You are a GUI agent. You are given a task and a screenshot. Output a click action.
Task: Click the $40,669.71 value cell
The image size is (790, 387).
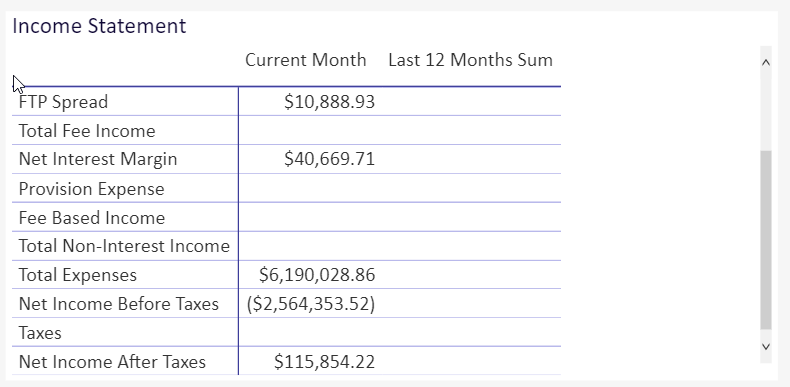coord(330,159)
